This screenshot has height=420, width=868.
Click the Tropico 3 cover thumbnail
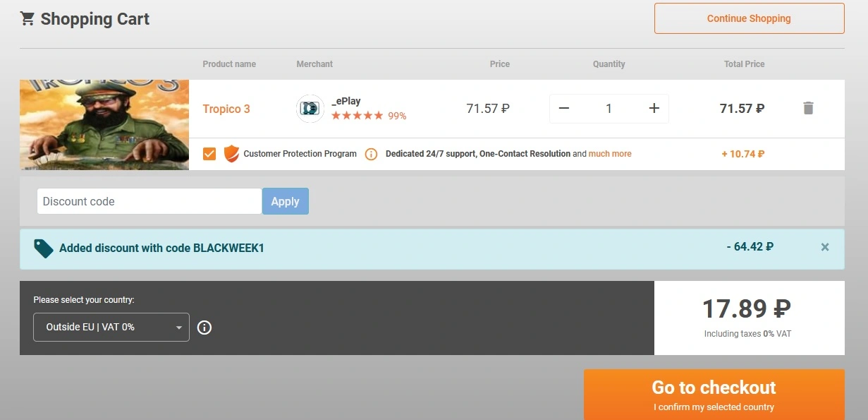point(104,125)
